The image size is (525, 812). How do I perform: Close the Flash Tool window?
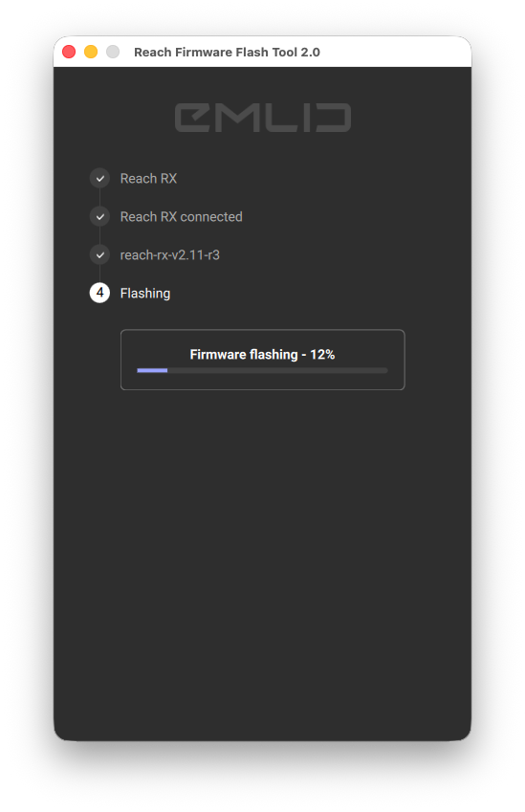click(69, 52)
